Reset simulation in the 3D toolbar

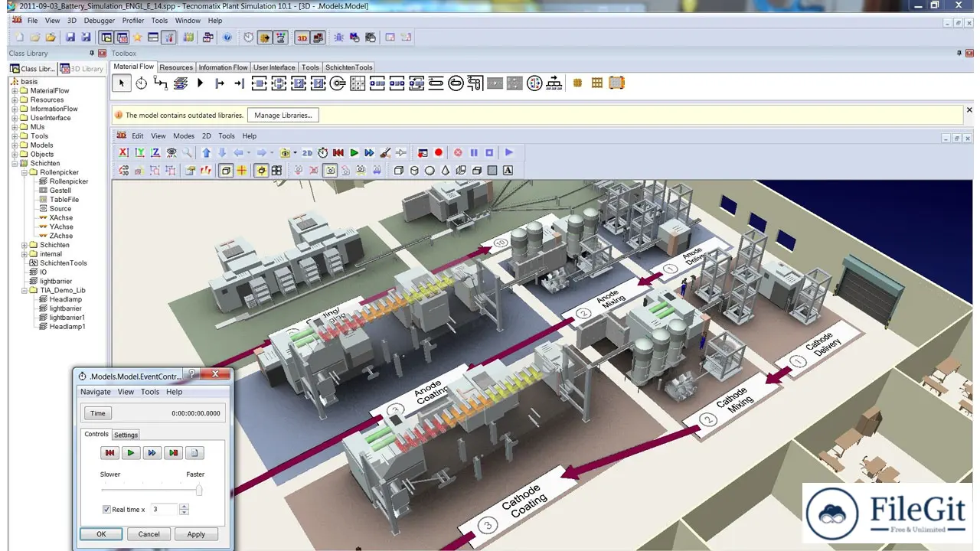tap(338, 153)
